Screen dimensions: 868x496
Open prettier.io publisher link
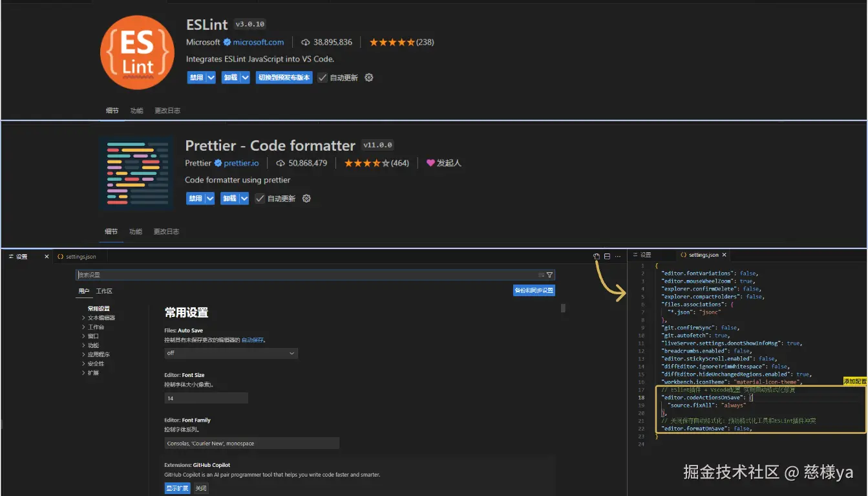tap(242, 163)
